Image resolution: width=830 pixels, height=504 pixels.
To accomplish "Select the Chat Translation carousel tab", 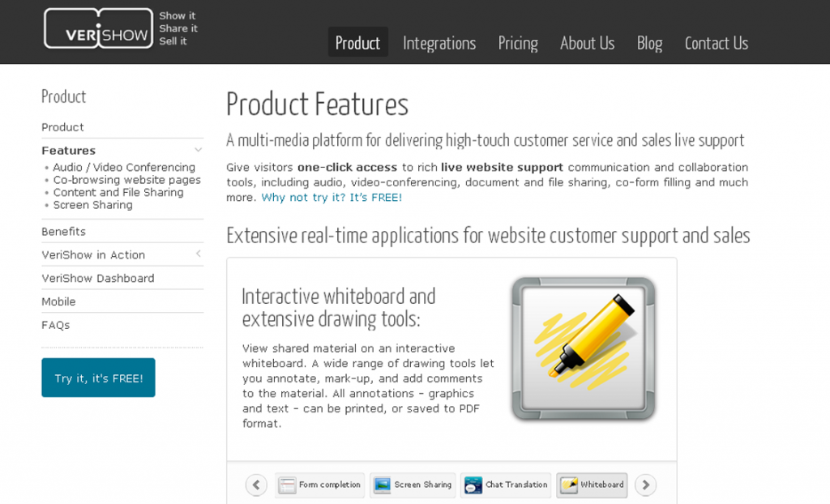I will [506, 485].
